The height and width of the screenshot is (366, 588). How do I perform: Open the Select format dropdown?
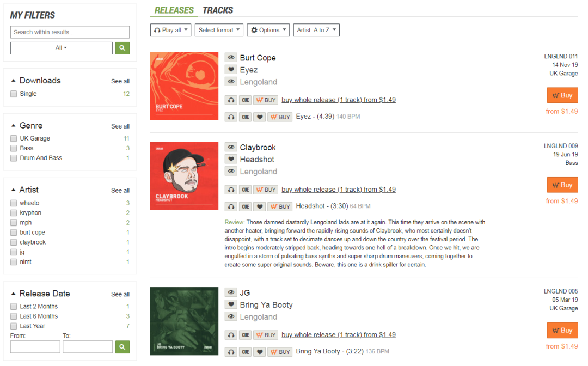[x=219, y=30]
